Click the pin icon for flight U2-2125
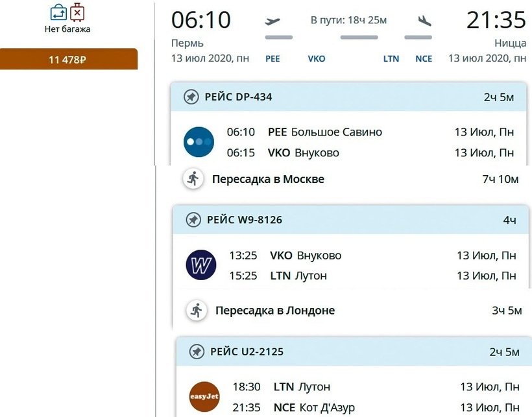The image size is (532, 417). (197, 352)
